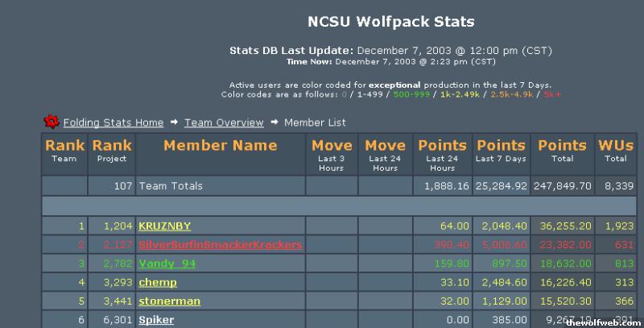Select the Vandy_94 member link
The width and height of the screenshot is (644, 328).
pyautogui.click(x=167, y=264)
